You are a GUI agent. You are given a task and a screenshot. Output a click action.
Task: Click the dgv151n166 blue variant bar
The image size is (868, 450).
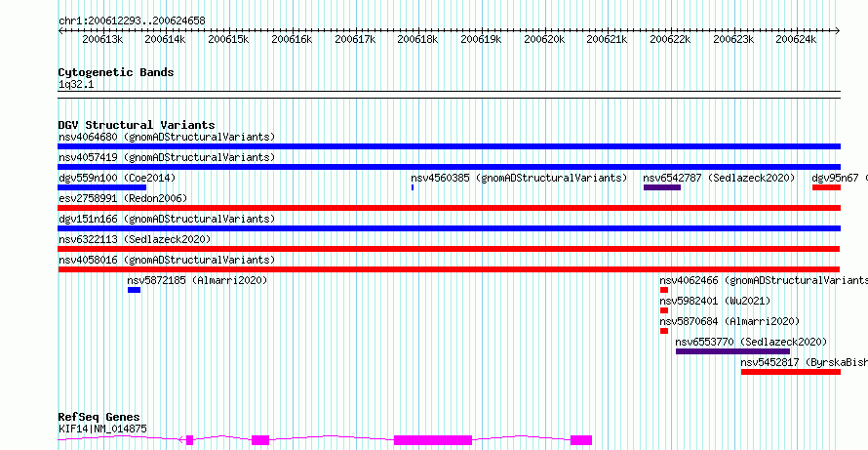449,228
